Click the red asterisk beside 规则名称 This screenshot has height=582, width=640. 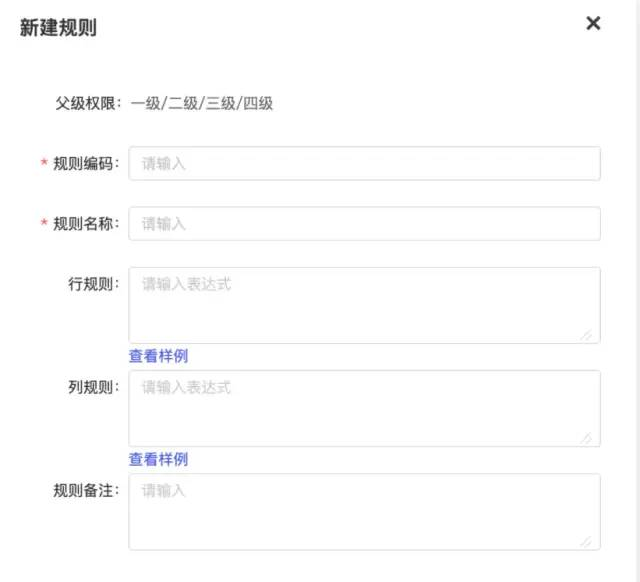point(44,224)
